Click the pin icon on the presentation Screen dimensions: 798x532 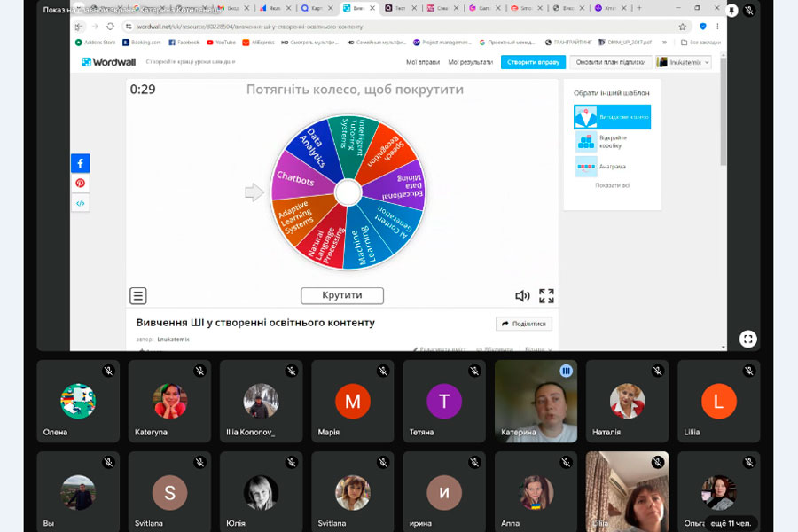731,10
